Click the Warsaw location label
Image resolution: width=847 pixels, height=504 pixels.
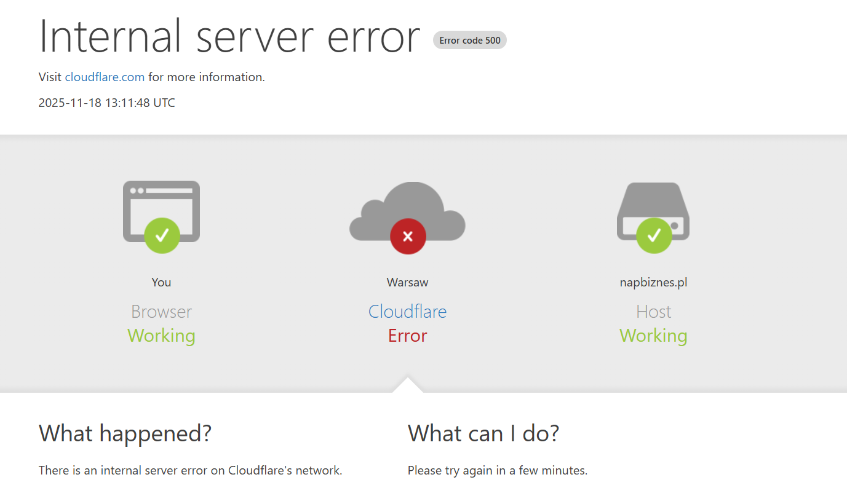pos(407,282)
